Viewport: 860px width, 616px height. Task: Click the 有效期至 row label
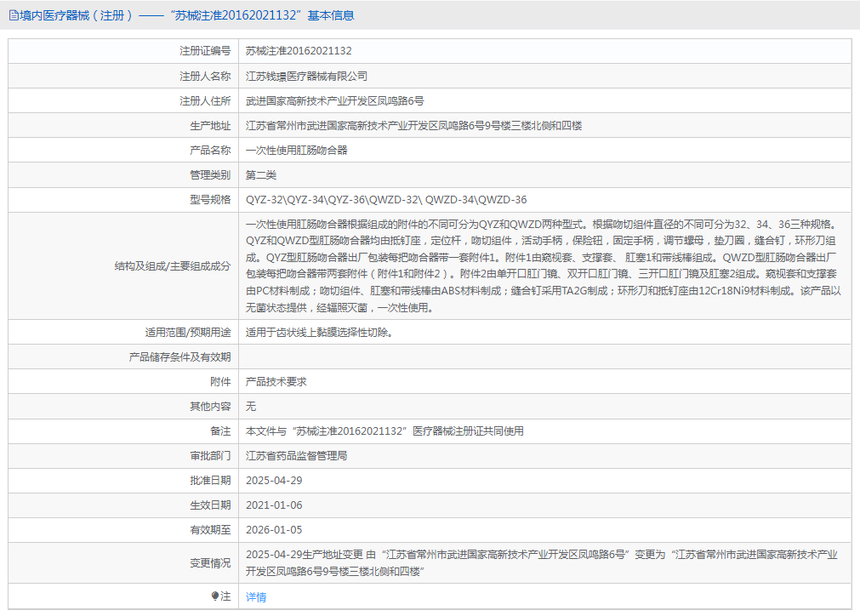click(x=210, y=530)
